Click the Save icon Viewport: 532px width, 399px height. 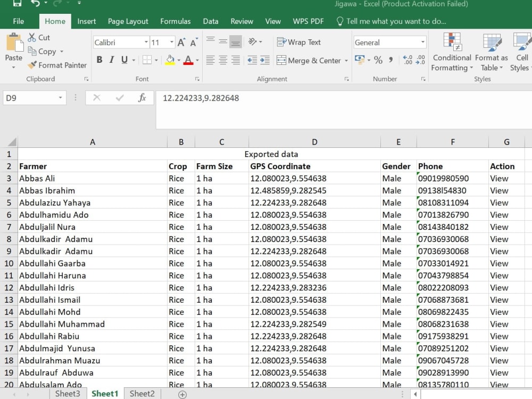pyautogui.click(x=18, y=4)
